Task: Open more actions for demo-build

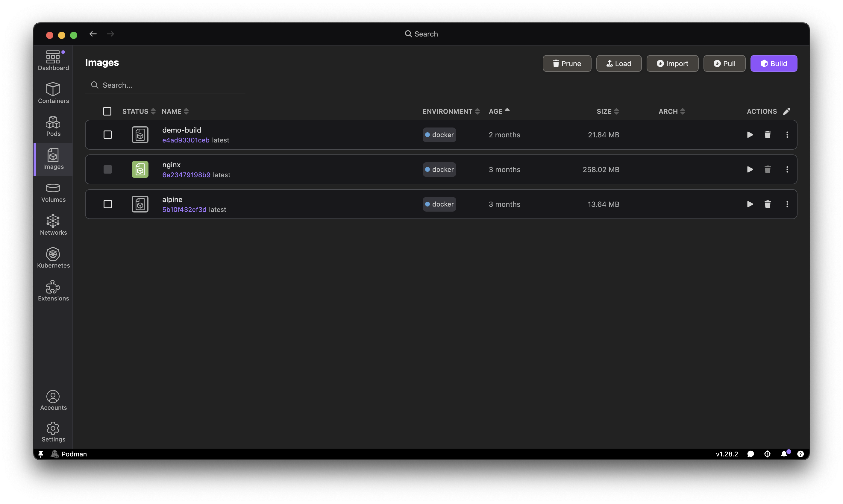Action: (787, 134)
